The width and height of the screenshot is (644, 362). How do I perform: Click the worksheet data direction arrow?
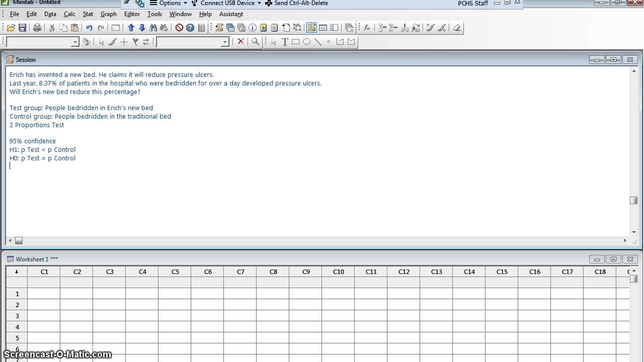[17, 272]
